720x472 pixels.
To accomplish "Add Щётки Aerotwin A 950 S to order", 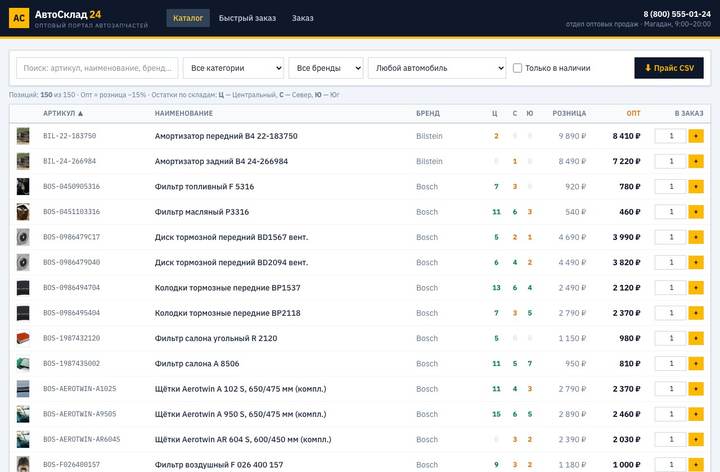I will click(x=696, y=414).
